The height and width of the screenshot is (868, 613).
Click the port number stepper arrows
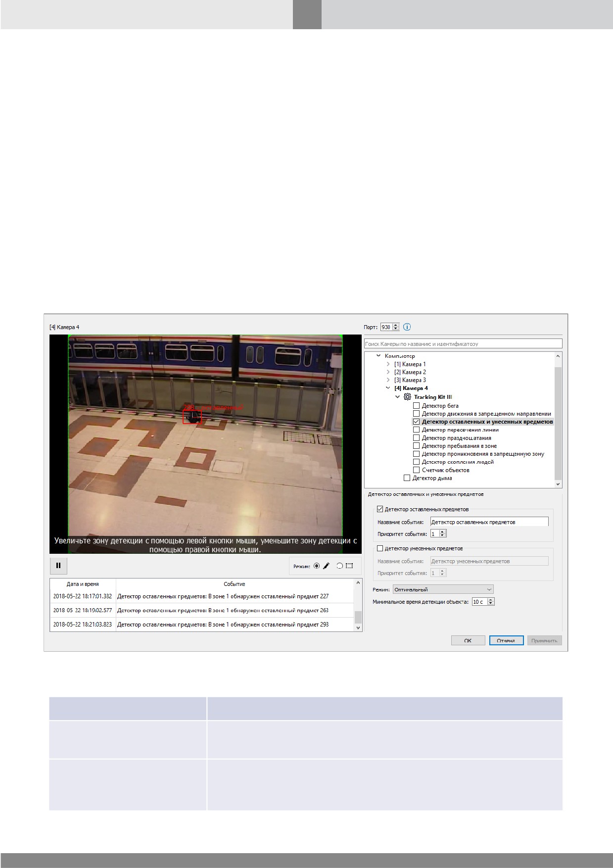tap(396, 327)
